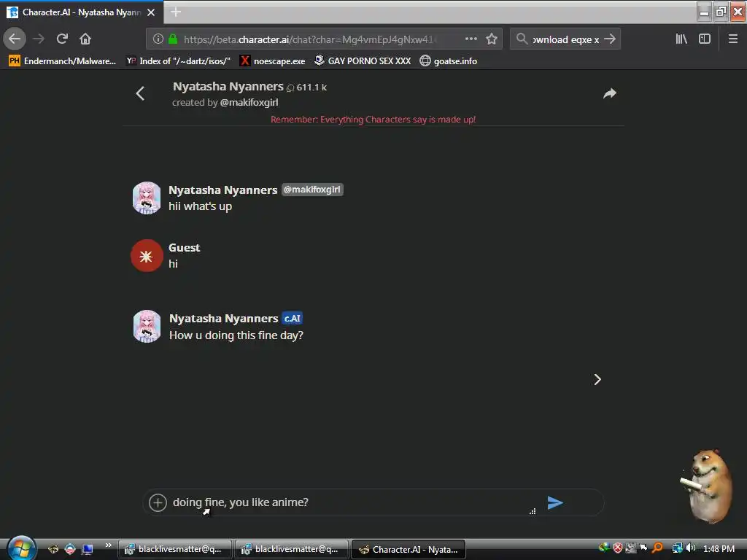Click the chat page back chevron
This screenshot has height=560, width=747.
(140, 93)
